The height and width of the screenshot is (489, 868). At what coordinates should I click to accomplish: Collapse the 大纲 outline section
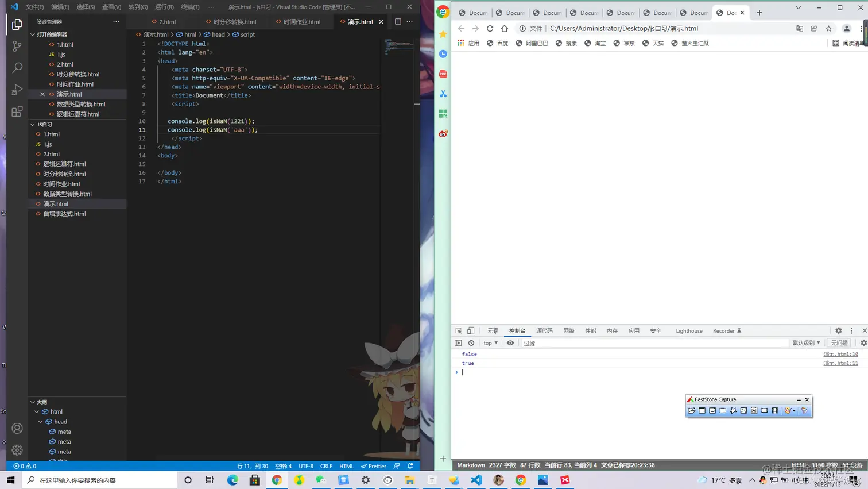click(x=33, y=402)
